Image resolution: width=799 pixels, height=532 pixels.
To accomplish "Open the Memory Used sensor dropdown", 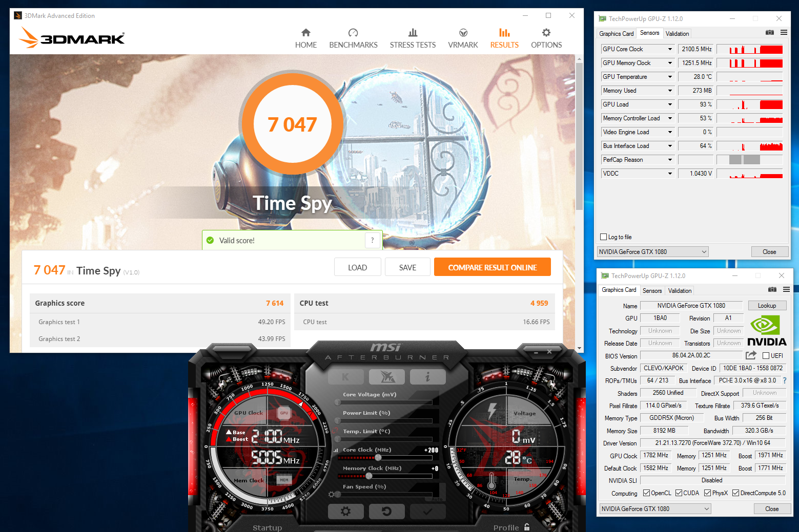I will [670, 91].
